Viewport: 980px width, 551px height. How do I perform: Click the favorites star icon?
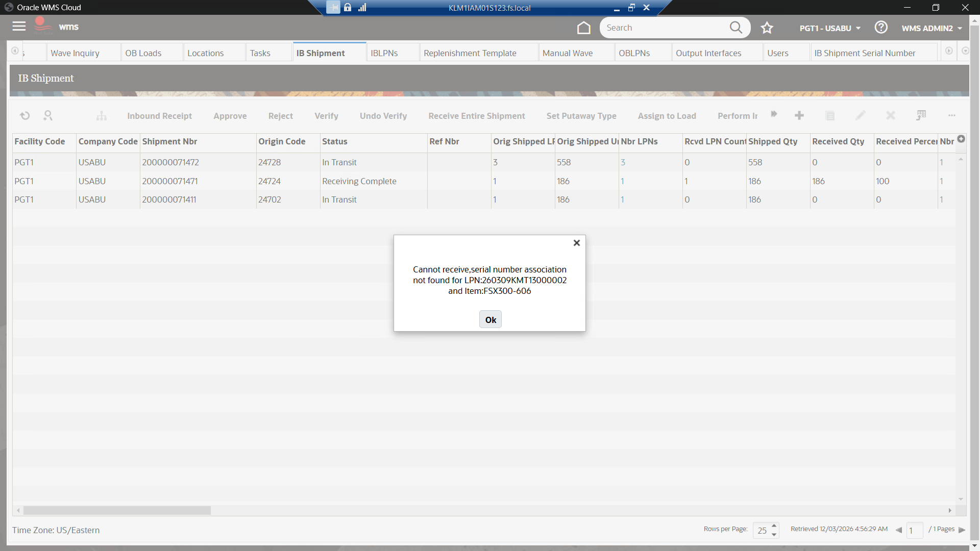coord(767,28)
